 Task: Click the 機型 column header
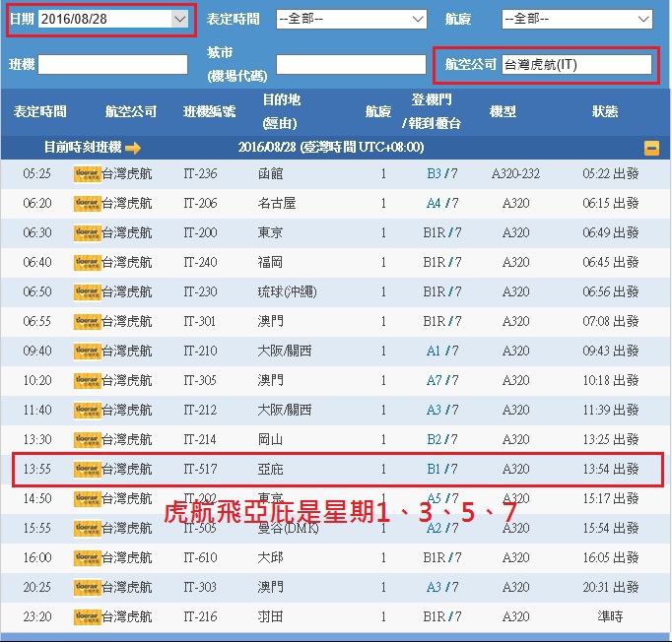click(503, 112)
